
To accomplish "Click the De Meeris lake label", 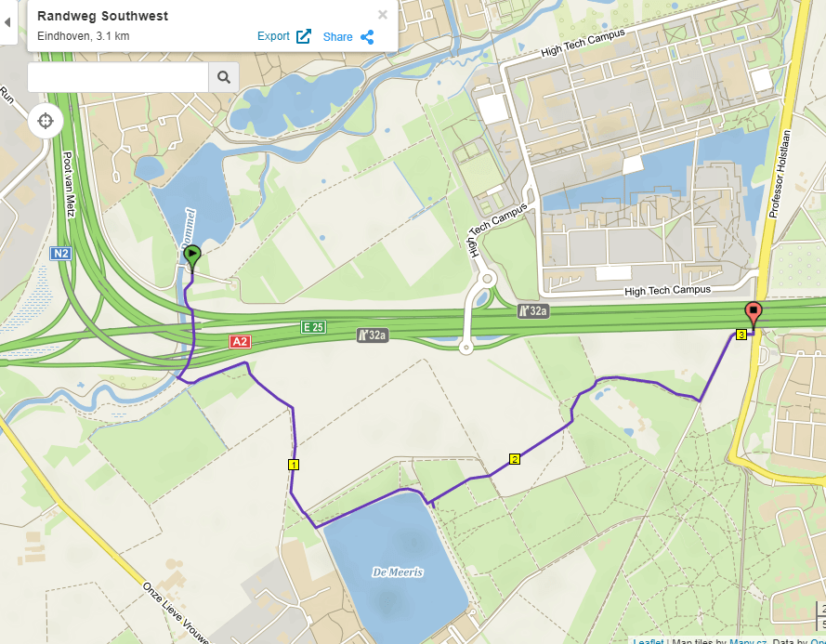I will 398,572.
